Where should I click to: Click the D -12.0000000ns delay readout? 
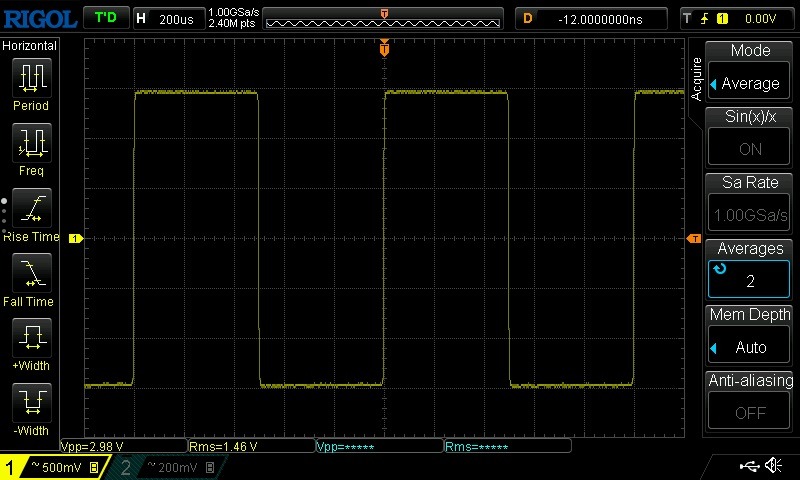pos(591,19)
